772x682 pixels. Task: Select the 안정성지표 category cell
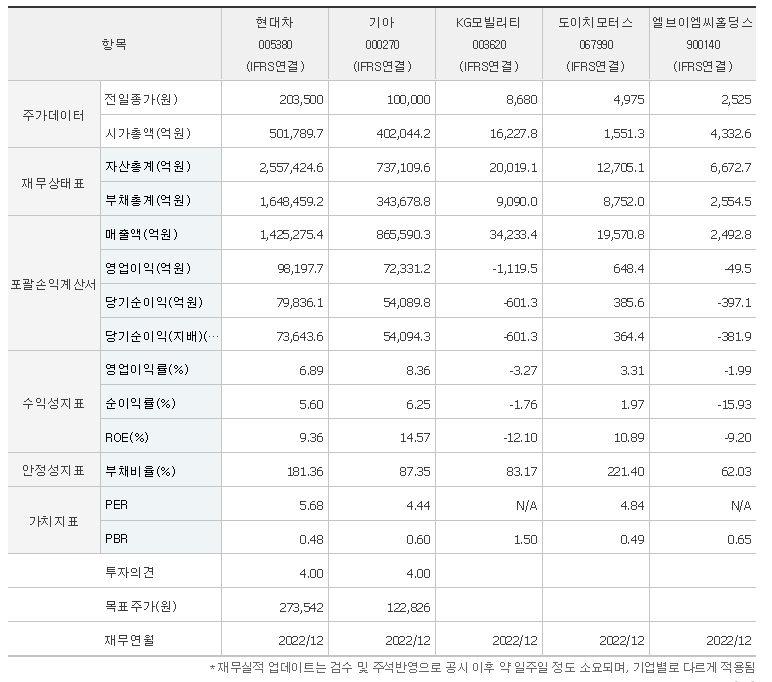point(54,471)
